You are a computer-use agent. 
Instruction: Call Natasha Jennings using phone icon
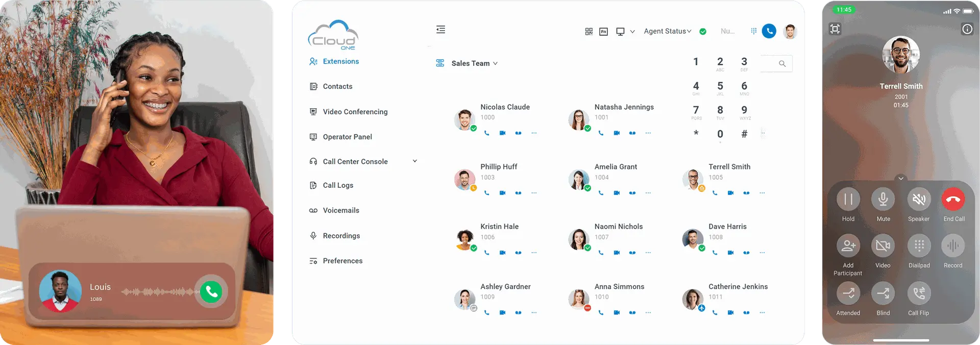tap(601, 133)
